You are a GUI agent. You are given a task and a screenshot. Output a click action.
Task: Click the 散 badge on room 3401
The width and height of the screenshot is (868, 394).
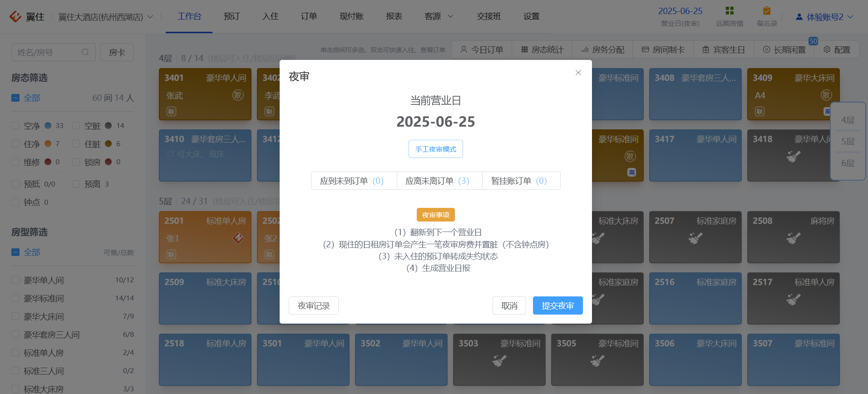point(238,95)
